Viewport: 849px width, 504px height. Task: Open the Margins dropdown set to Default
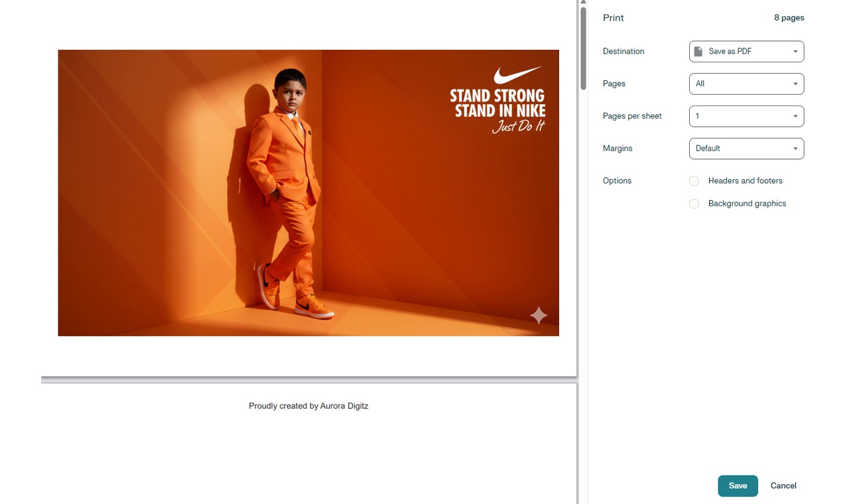tap(746, 149)
